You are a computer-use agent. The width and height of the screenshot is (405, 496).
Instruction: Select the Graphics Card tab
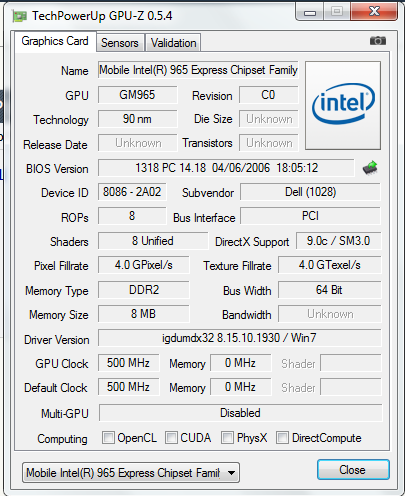click(55, 41)
